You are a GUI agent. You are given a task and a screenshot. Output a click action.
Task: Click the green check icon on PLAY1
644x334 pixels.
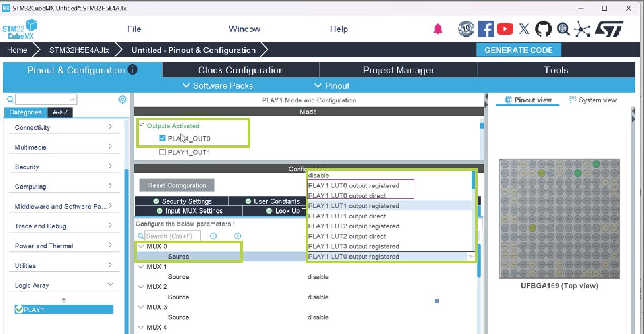click(x=19, y=310)
